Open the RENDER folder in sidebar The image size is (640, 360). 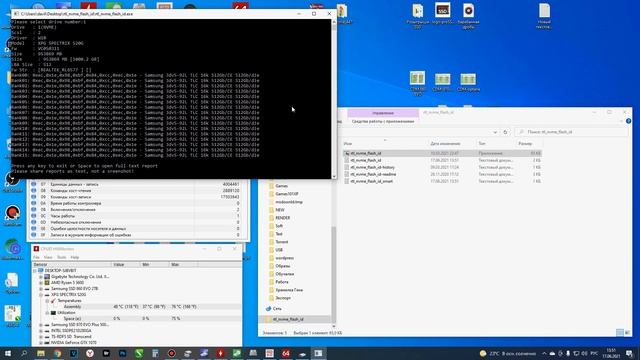pyautogui.click(x=282, y=218)
